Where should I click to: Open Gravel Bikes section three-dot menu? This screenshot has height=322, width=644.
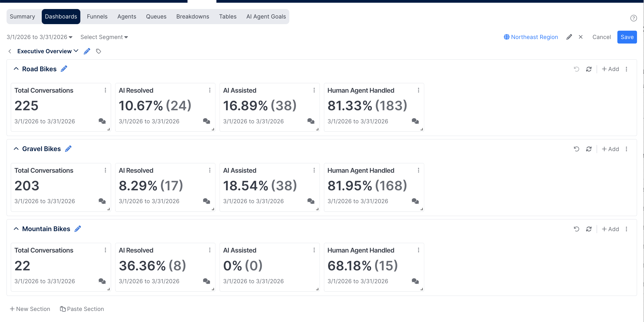(626, 149)
